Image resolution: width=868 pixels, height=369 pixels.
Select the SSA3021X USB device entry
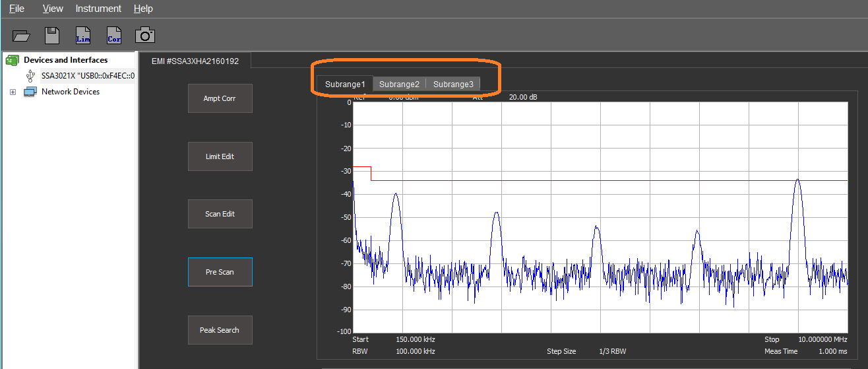point(88,76)
